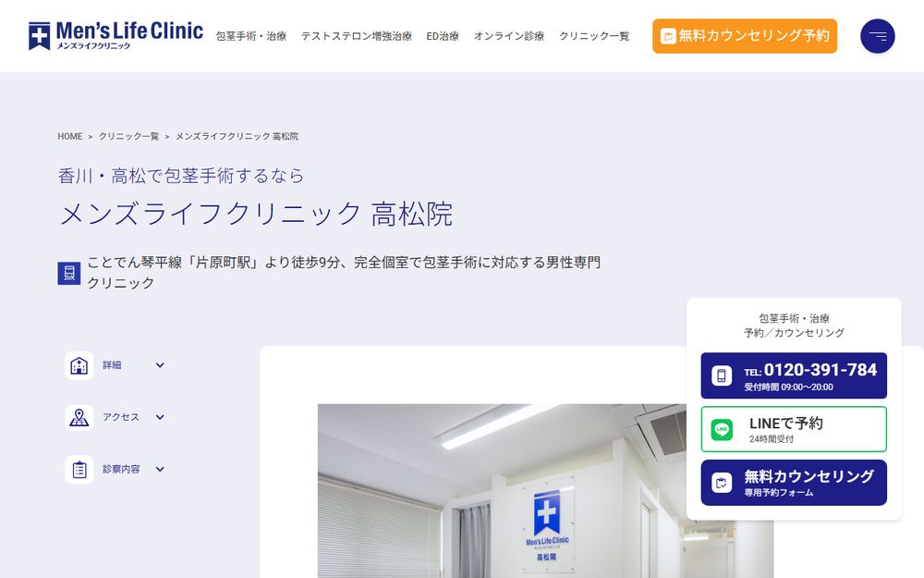Call TEL 0120-391-784 button
Screen dimensions: 924x578
coord(794,375)
